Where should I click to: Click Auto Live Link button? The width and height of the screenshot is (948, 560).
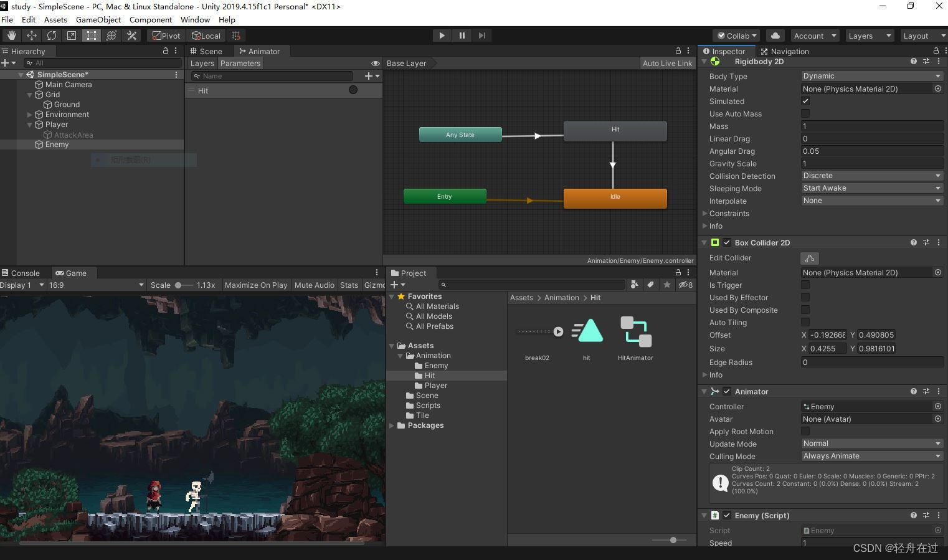[667, 63]
